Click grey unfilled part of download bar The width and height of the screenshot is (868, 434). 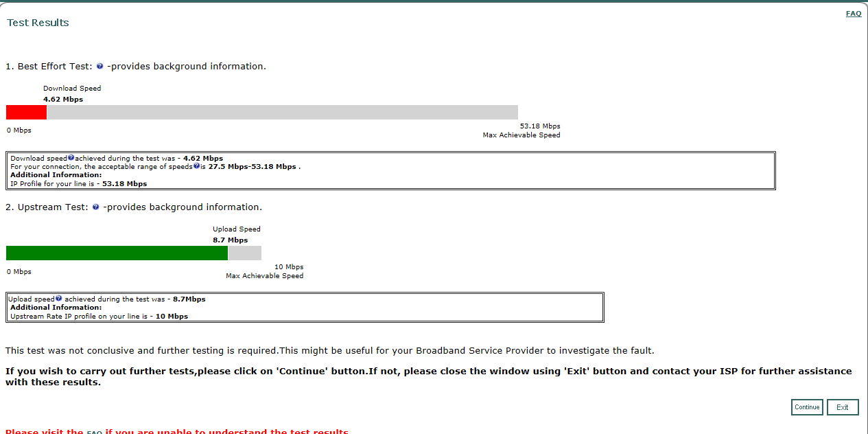click(281, 113)
